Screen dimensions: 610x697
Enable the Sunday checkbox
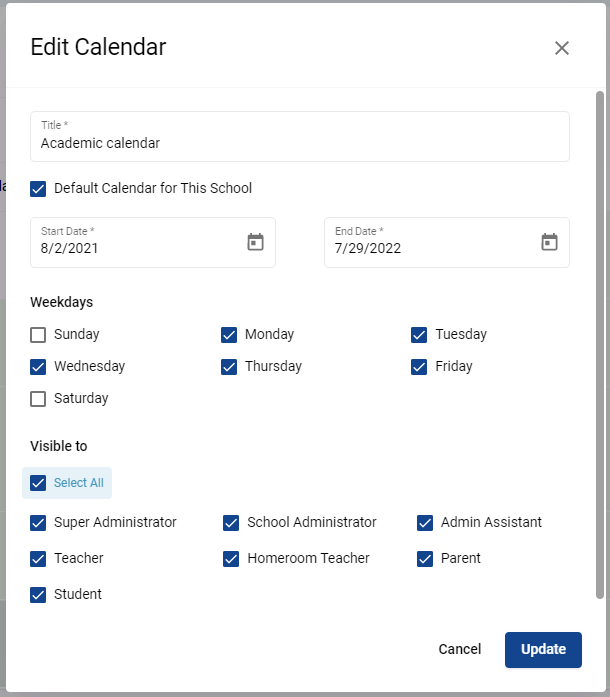point(38,335)
